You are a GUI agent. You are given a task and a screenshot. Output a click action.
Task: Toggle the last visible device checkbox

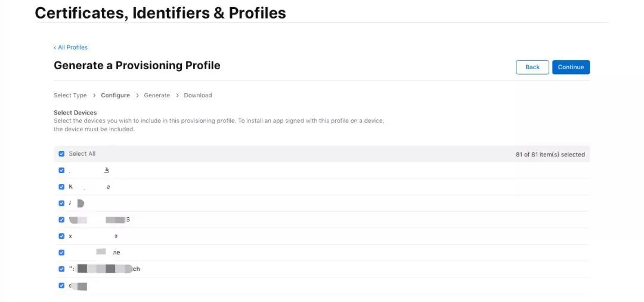pyautogui.click(x=61, y=285)
